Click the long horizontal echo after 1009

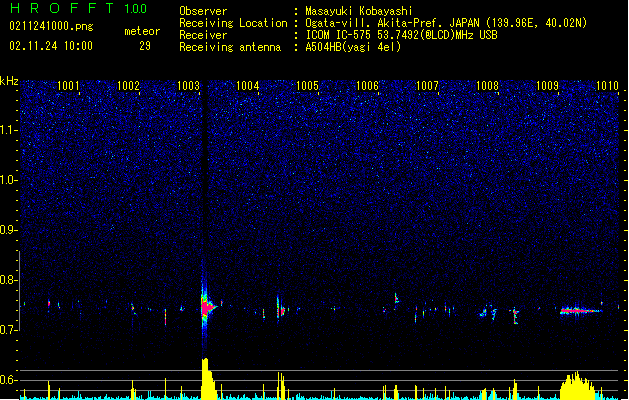(x=580, y=311)
